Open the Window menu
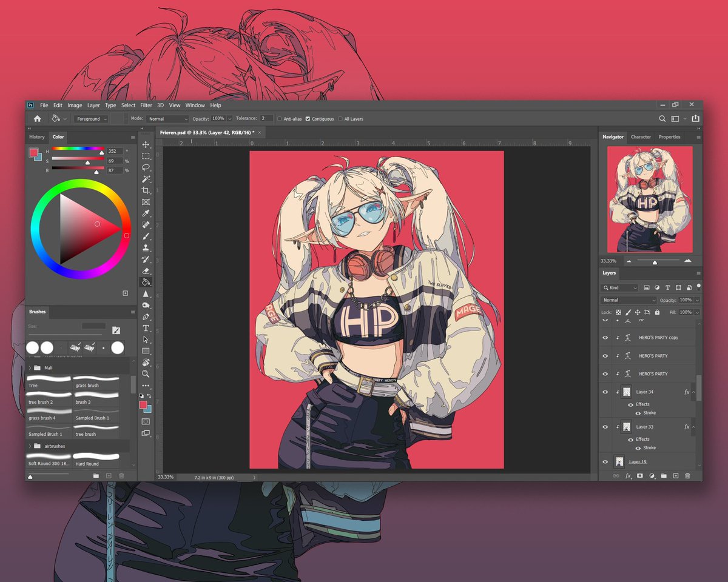 click(195, 105)
